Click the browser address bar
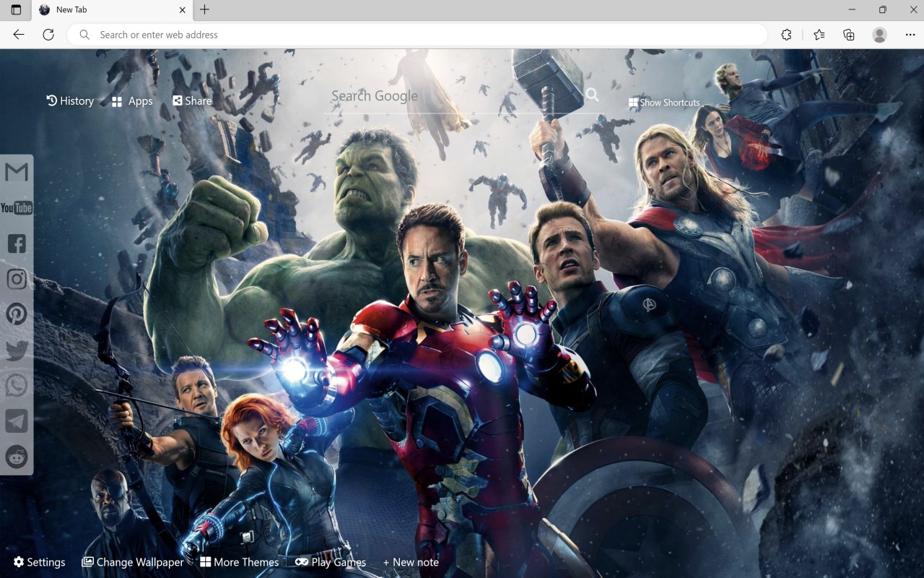The image size is (924, 578). point(417,35)
